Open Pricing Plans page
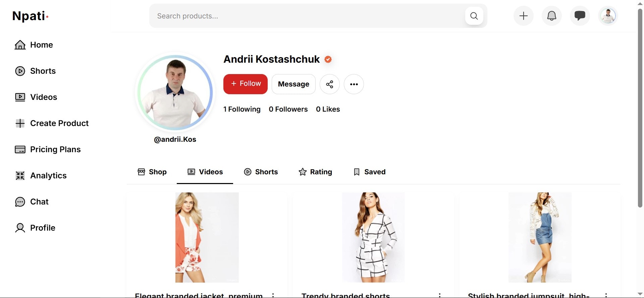Screen dimensions: 644x298 (x=48, y=149)
